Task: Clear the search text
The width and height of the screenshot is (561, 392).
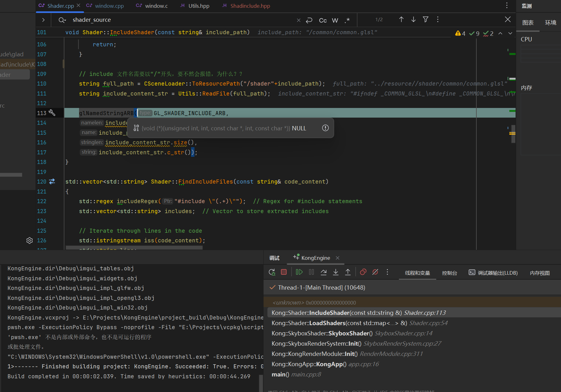Action: click(299, 20)
